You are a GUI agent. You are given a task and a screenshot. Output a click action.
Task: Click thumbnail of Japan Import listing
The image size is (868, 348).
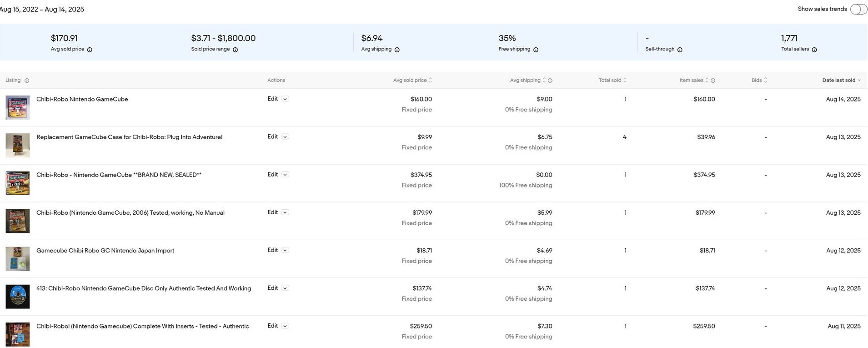tap(18, 258)
